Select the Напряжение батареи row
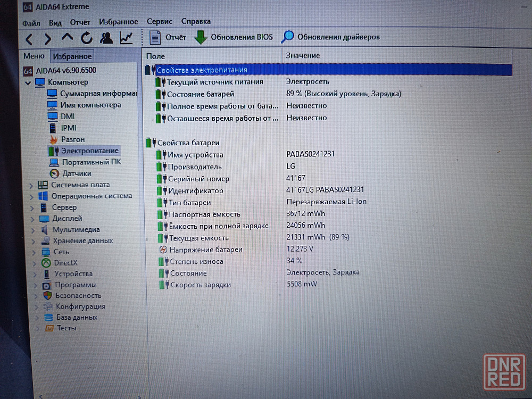This screenshot has width=532, height=399. (x=236, y=250)
